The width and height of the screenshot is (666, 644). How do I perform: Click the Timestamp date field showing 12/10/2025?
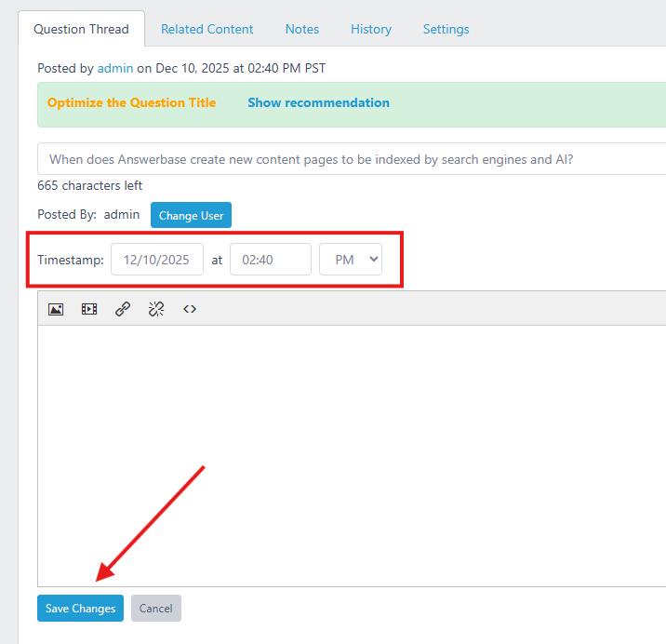[156, 260]
